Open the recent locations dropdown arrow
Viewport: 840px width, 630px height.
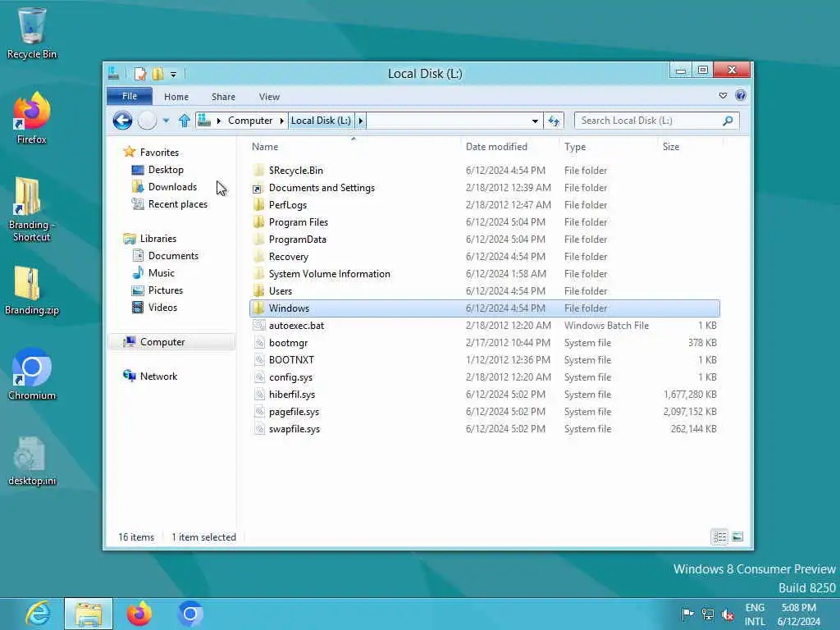(166, 121)
